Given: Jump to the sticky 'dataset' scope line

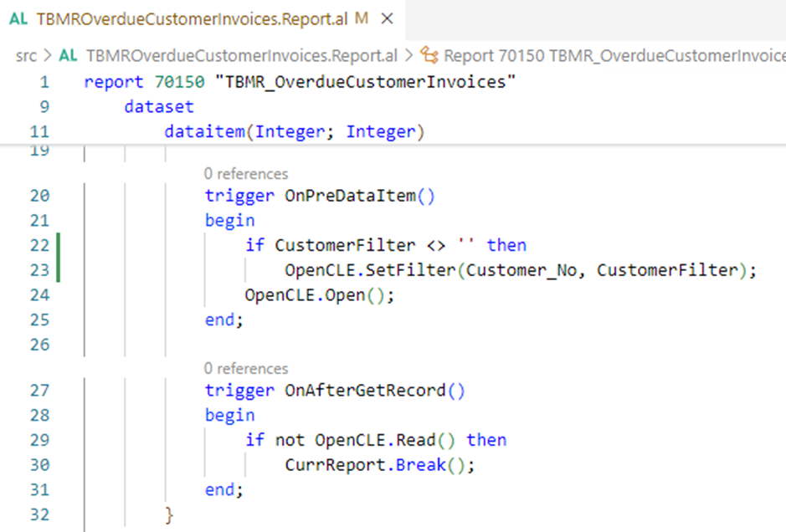Looking at the screenshot, I should pos(159,107).
